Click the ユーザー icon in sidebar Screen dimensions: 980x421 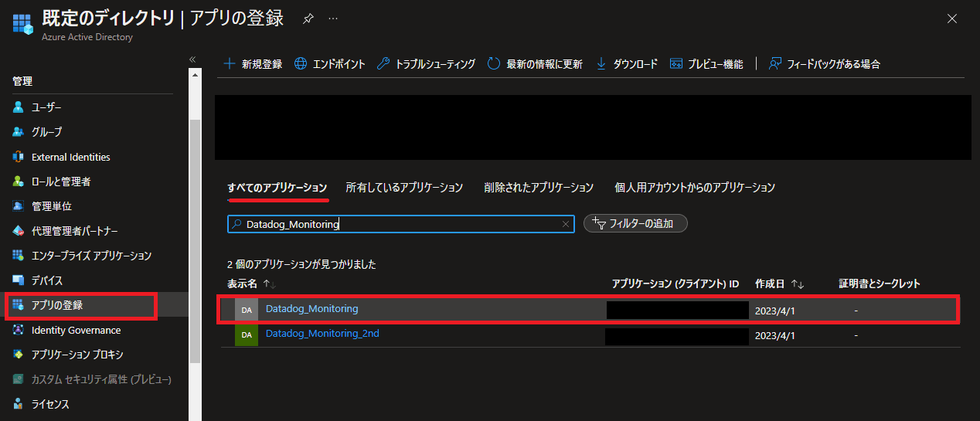[19, 107]
